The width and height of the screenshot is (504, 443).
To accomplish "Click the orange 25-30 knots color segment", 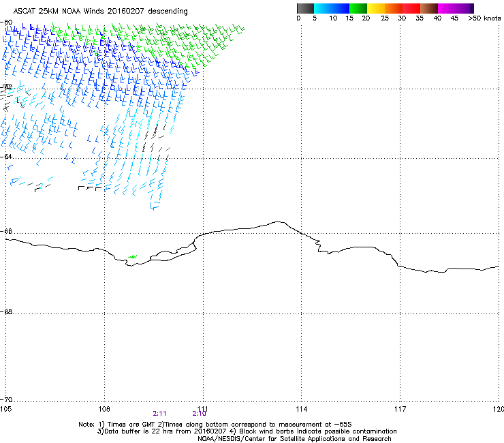I will 394,8.
